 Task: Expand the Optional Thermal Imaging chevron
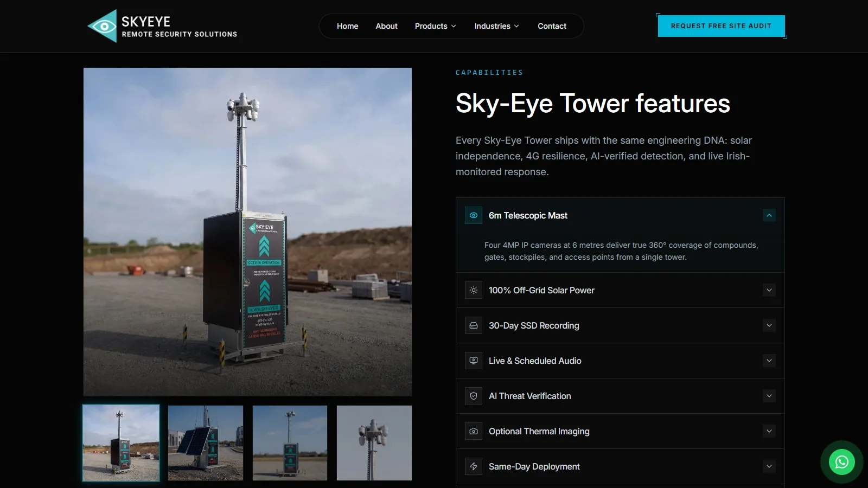click(769, 431)
